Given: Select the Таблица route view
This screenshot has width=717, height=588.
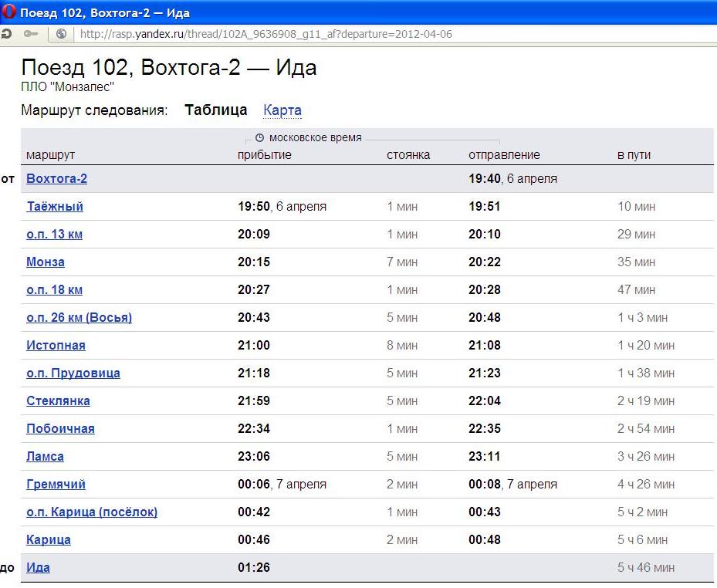Looking at the screenshot, I should (216, 110).
